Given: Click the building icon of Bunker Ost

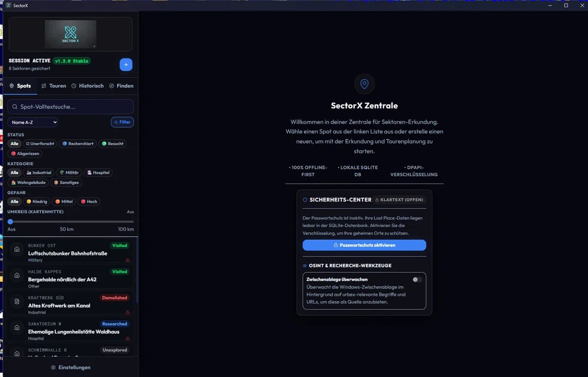Looking at the screenshot, I should (x=17, y=250).
